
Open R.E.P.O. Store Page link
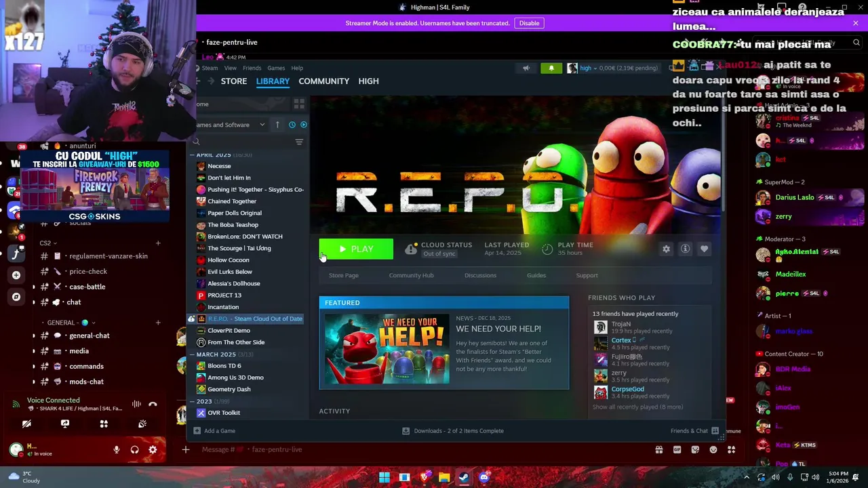pos(343,275)
